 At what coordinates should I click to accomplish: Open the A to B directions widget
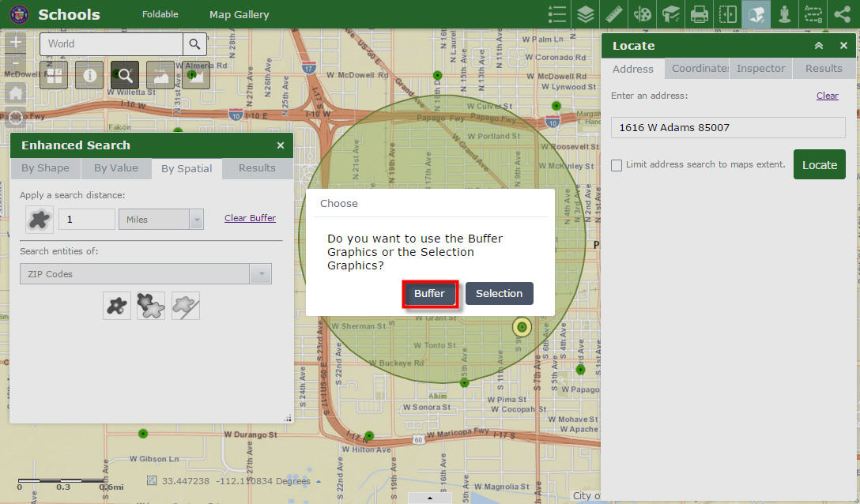[x=813, y=14]
